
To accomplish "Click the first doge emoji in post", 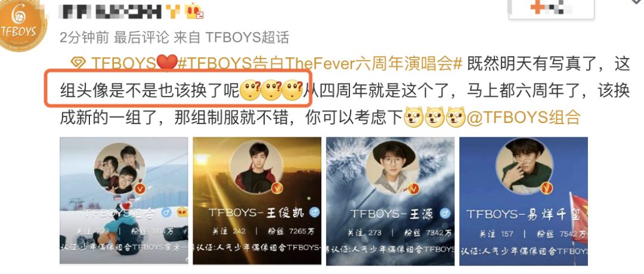I will pos(414,118).
